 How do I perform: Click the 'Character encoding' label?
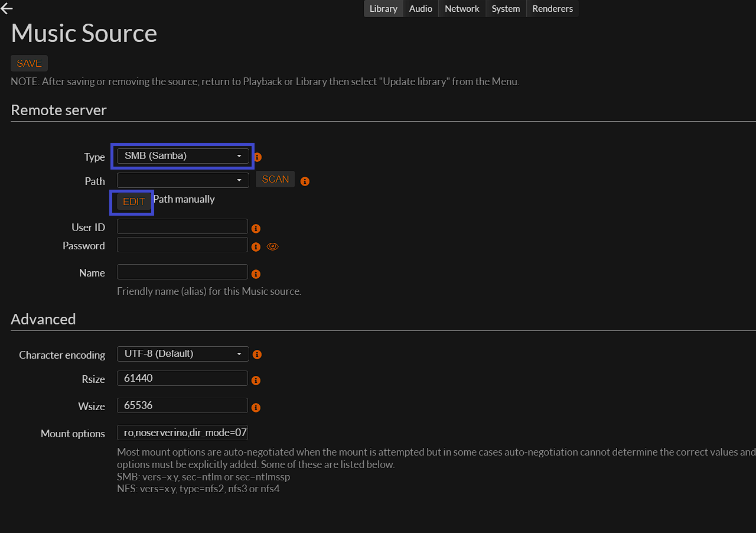pos(62,355)
